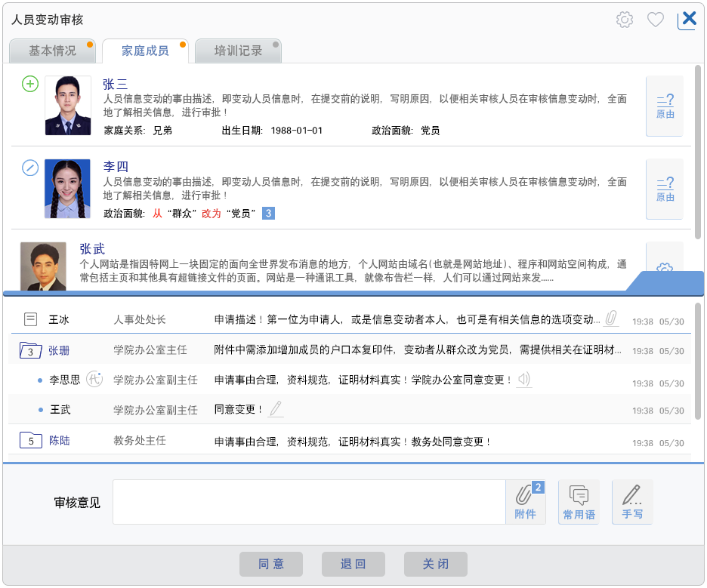707x588 pixels.
Task: Click the heart favorite icon
Action: (656, 20)
